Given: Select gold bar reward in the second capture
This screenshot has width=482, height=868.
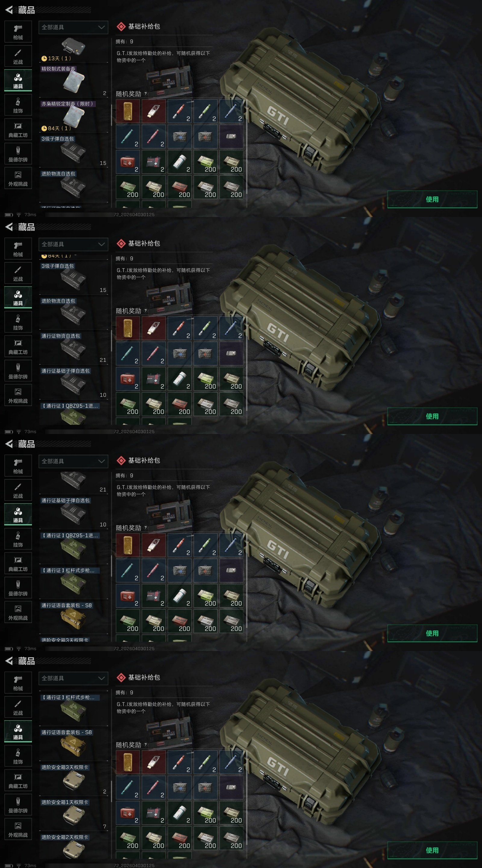Looking at the screenshot, I should coord(128,328).
